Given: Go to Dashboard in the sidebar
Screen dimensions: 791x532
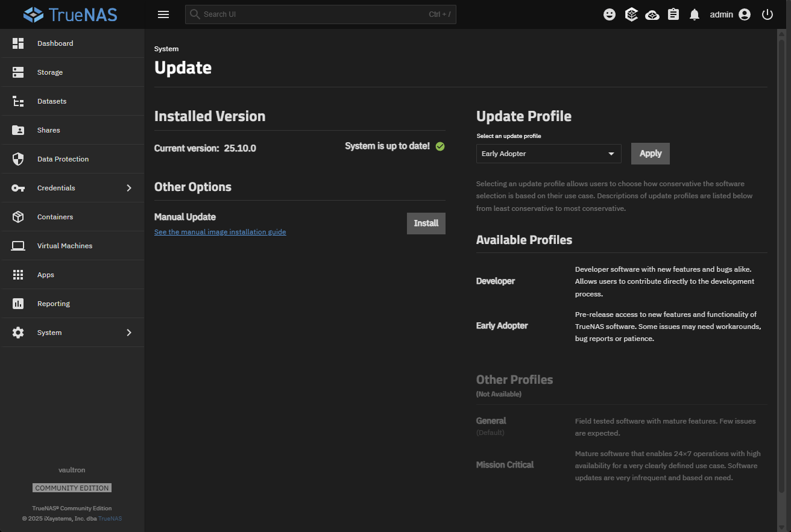Looking at the screenshot, I should 55,43.
